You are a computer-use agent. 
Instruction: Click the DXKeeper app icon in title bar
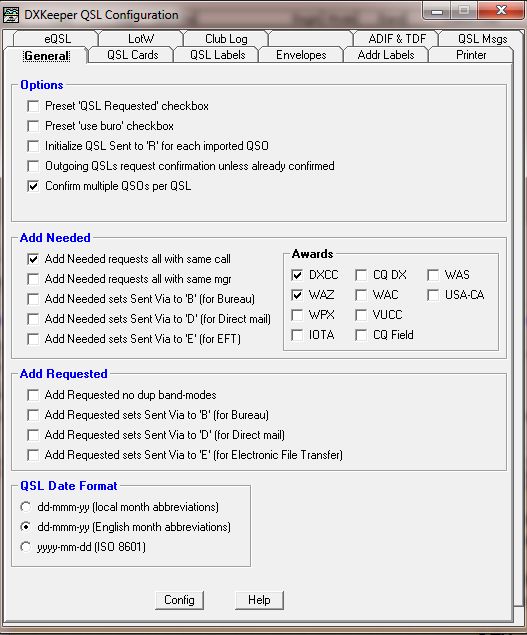click(11, 15)
